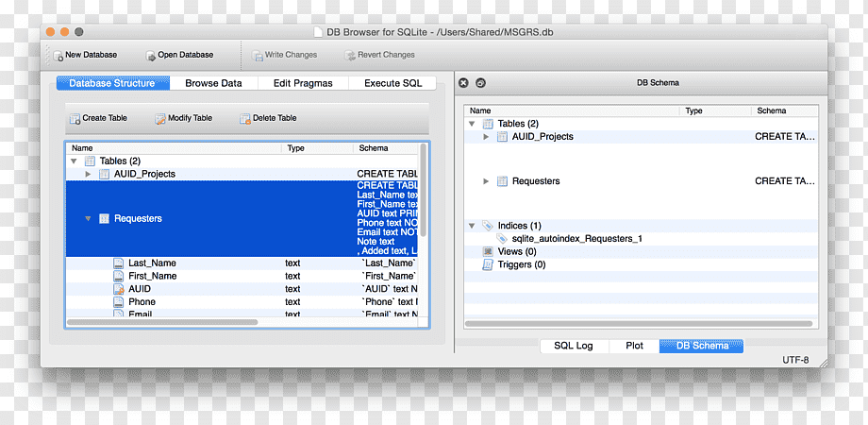
Task: Click the Open Database toolbar icon
Action: (151, 56)
